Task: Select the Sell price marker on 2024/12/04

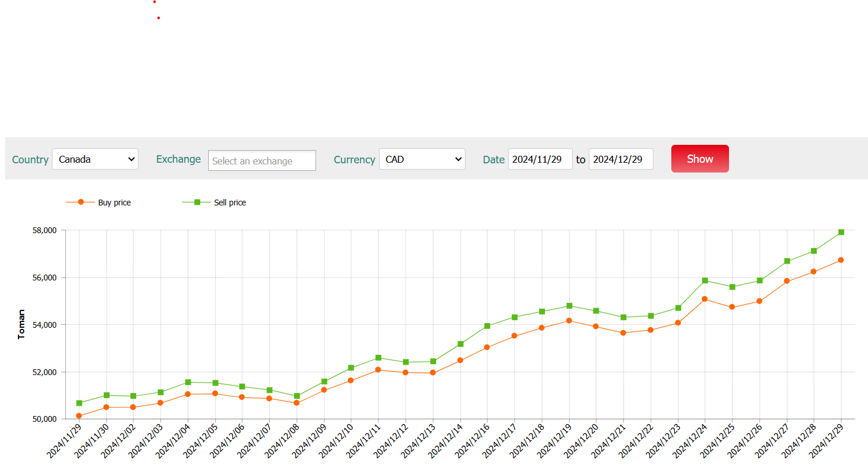Action: (x=188, y=382)
